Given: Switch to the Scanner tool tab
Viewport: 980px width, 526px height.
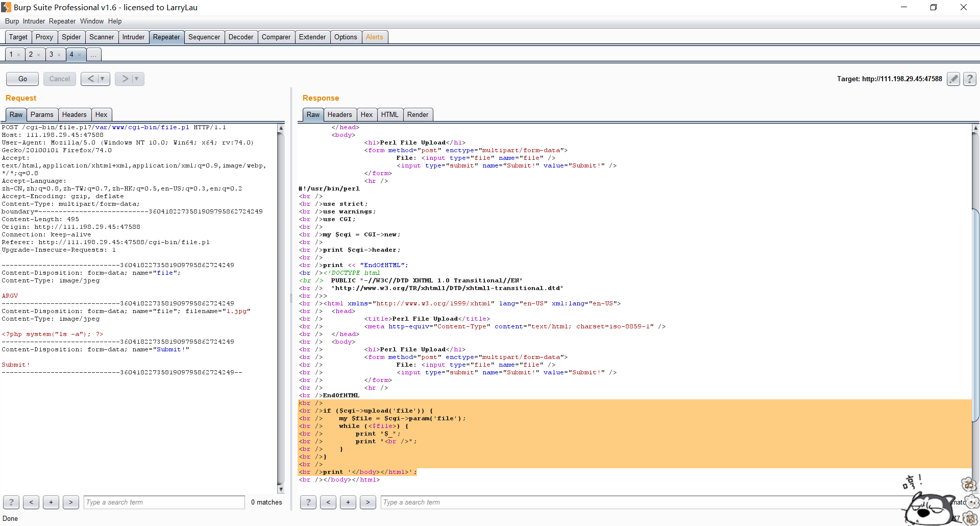Looking at the screenshot, I should pos(102,37).
